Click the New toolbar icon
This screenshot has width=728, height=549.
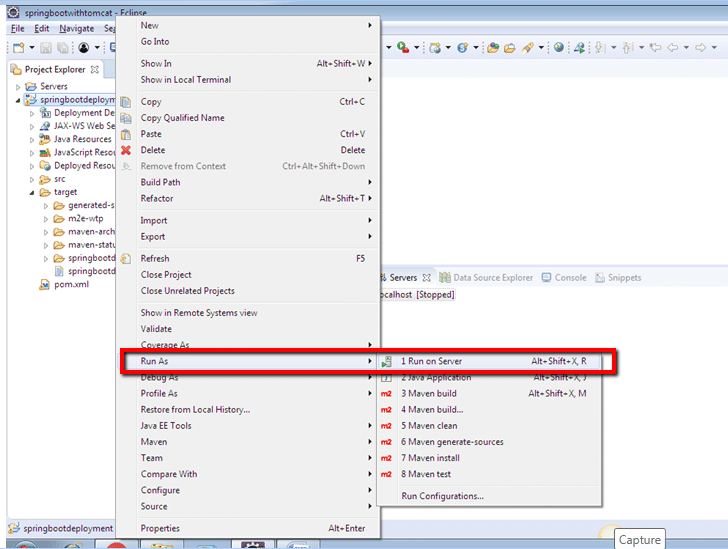[18, 47]
